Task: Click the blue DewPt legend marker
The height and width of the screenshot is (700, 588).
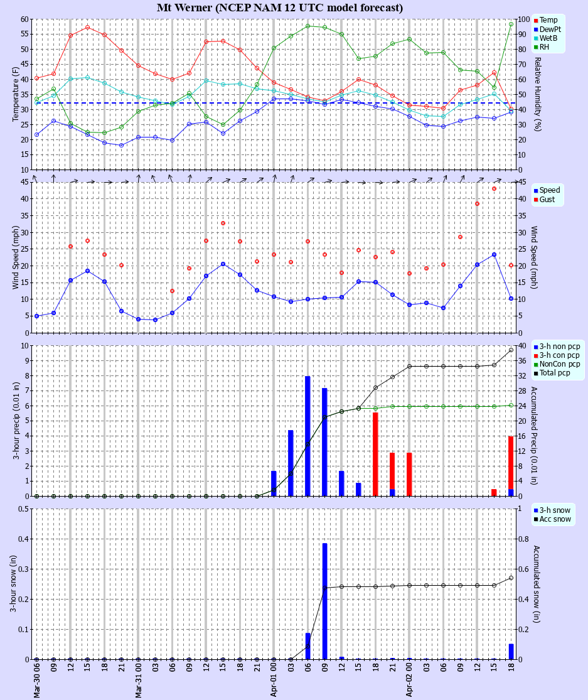Action: (x=536, y=28)
